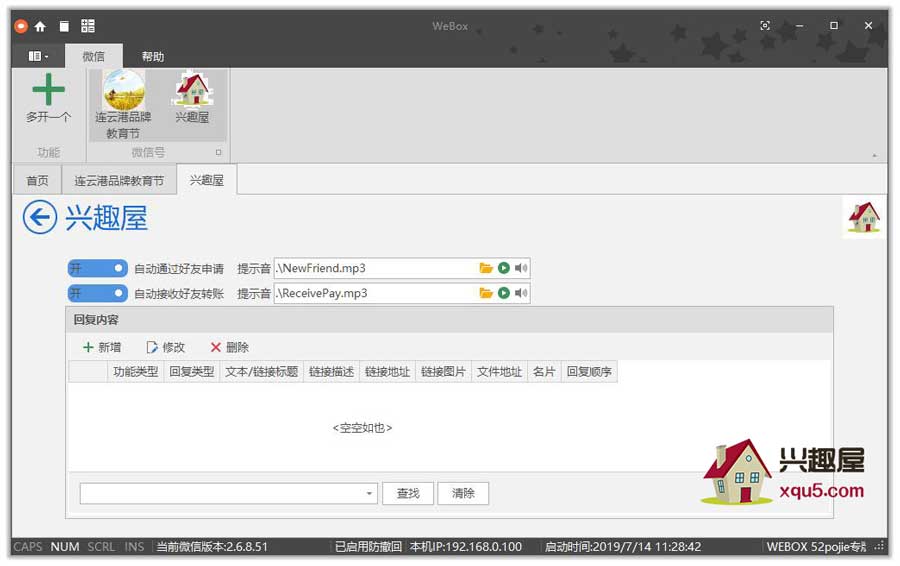Toggle 自动通过好友申请 switch
900x566 pixels.
(98, 268)
